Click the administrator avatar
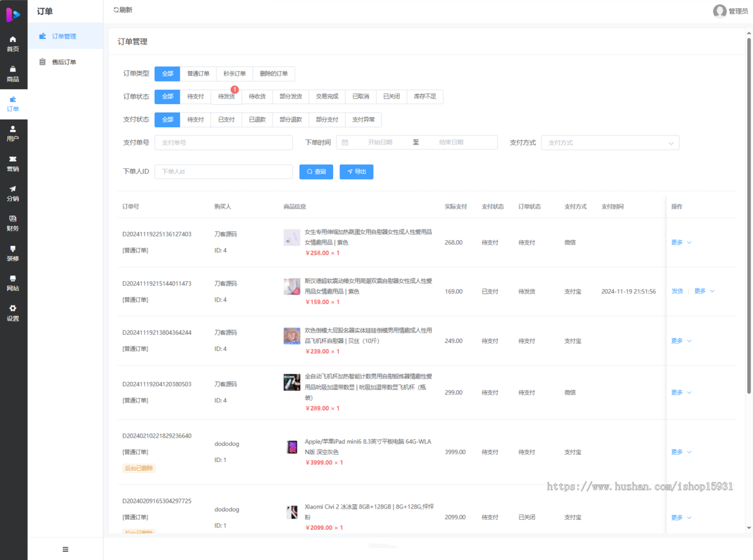This screenshot has width=753, height=560. point(720,11)
